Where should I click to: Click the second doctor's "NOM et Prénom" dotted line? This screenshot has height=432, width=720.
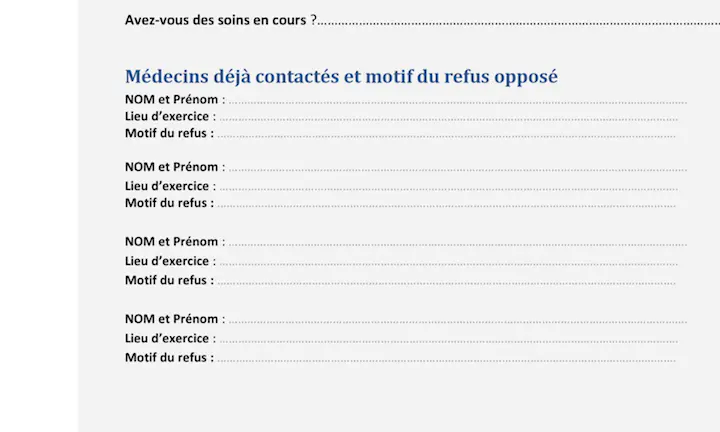point(457,168)
